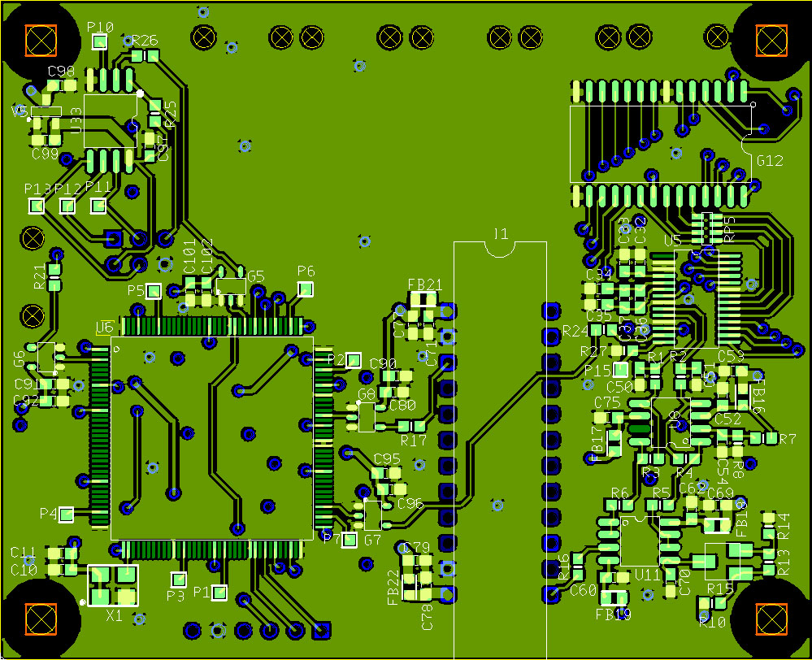Click resistor R21 on left edge

(54, 276)
